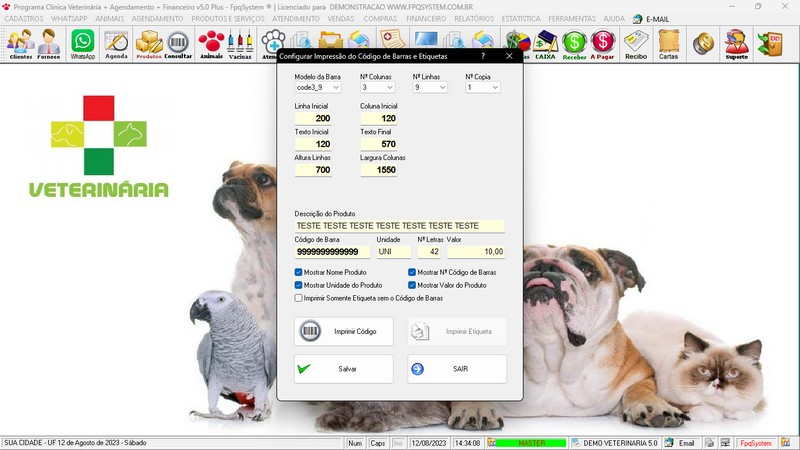Click the SAIR button
Screen dimensions: 800x450
click(x=457, y=369)
